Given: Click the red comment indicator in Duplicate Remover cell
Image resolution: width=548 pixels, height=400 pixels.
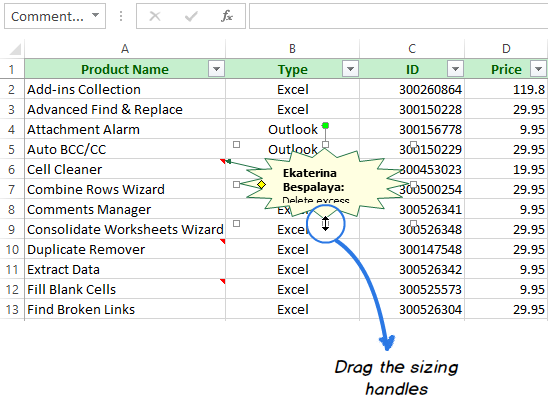Looking at the screenshot, I should coord(223,241).
